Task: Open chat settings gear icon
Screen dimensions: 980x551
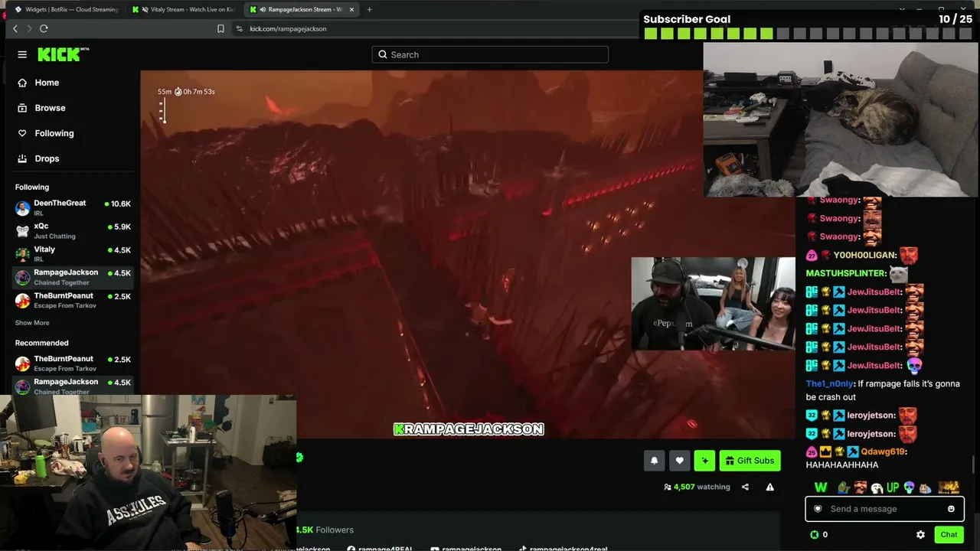Action: (x=920, y=535)
